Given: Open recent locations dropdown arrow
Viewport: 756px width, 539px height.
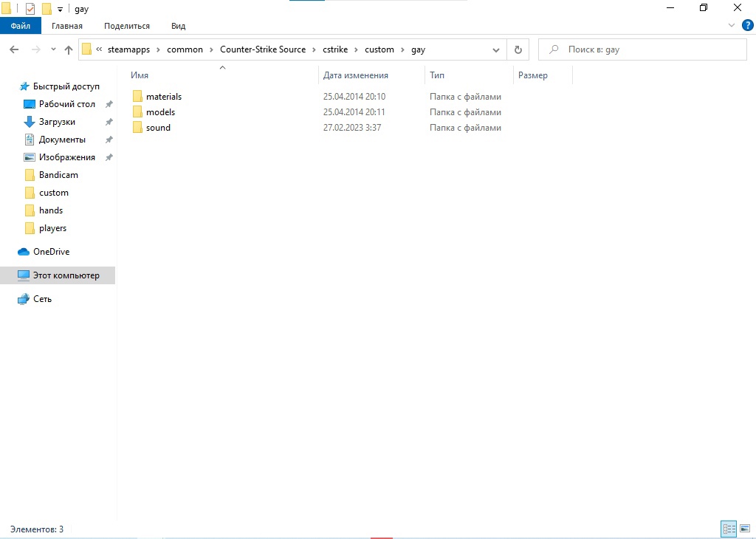Looking at the screenshot, I should point(53,49).
